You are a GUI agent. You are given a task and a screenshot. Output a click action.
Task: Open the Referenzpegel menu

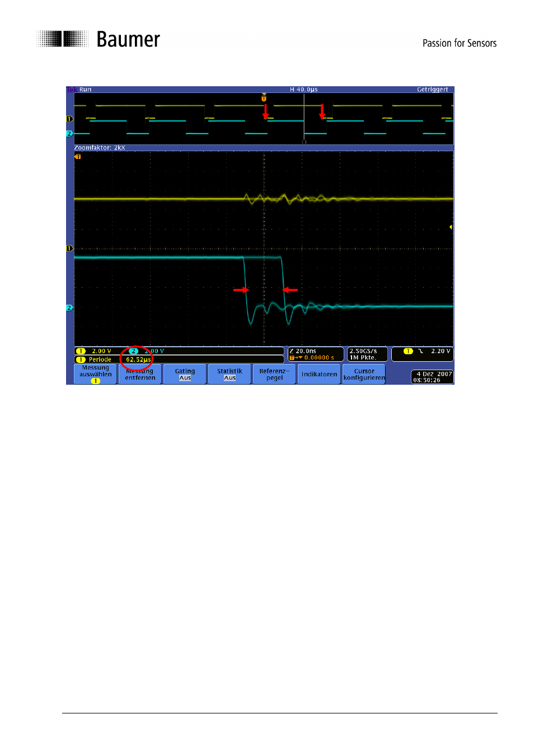(274, 374)
